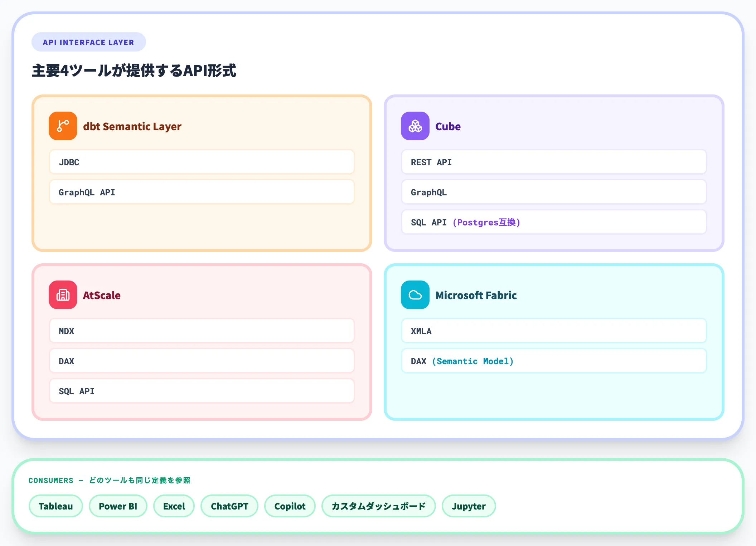Click the red AtScale building icon
Image resolution: width=756 pixels, height=546 pixels.
tap(63, 295)
